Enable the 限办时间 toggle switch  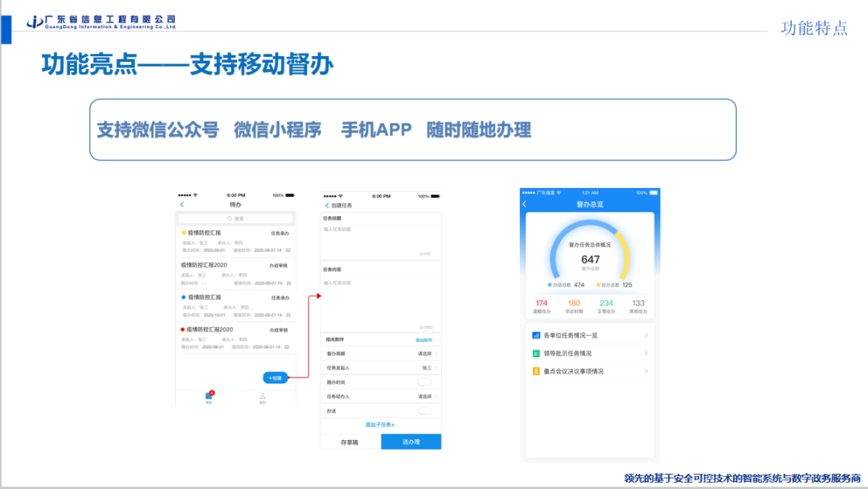[424, 382]
